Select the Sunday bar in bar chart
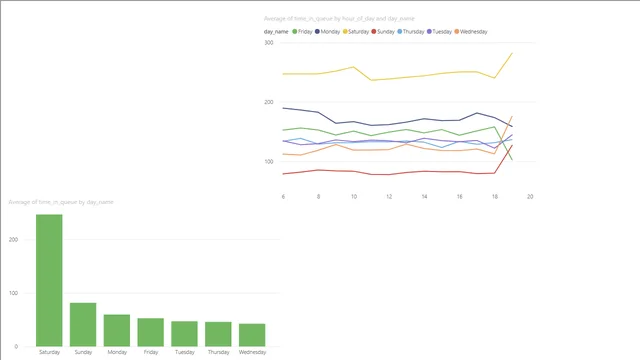 83,324
